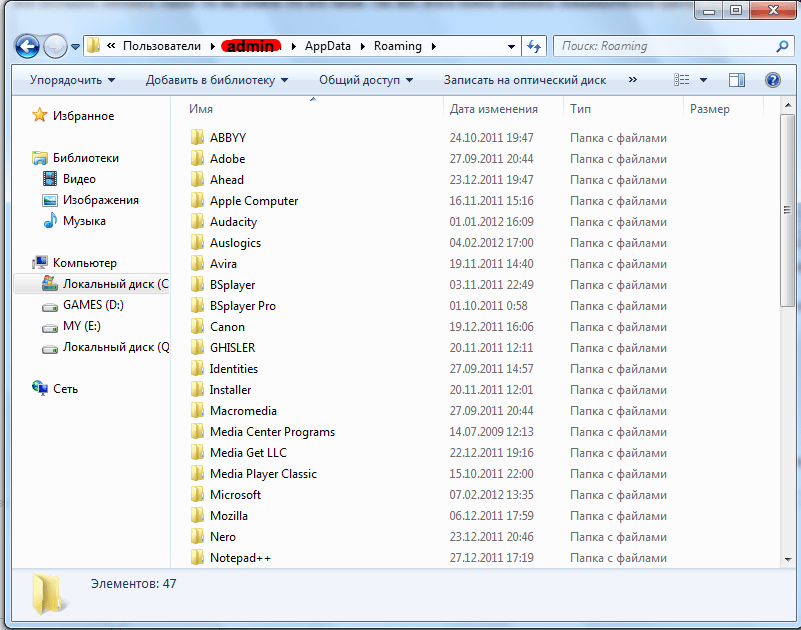Select the Audacity folder icon
801x630 pixels.
coord(197,221)
